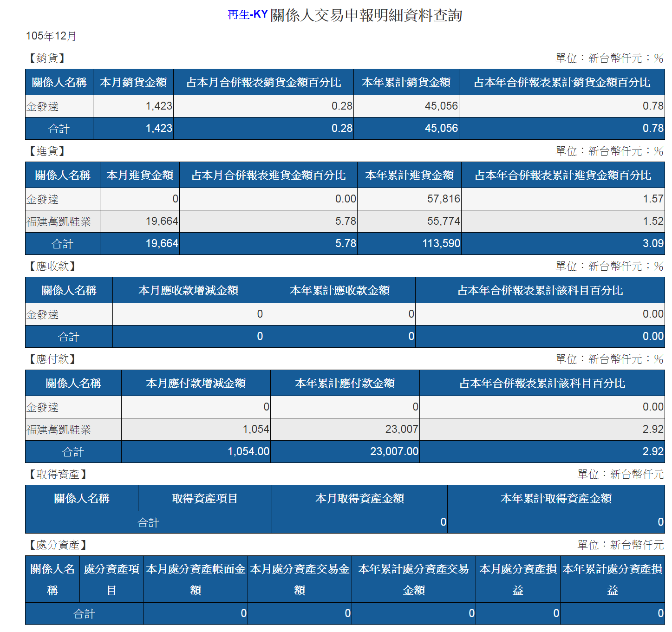Select the 取得資產項目 column header
672x632 pixels.
point(205,498)
